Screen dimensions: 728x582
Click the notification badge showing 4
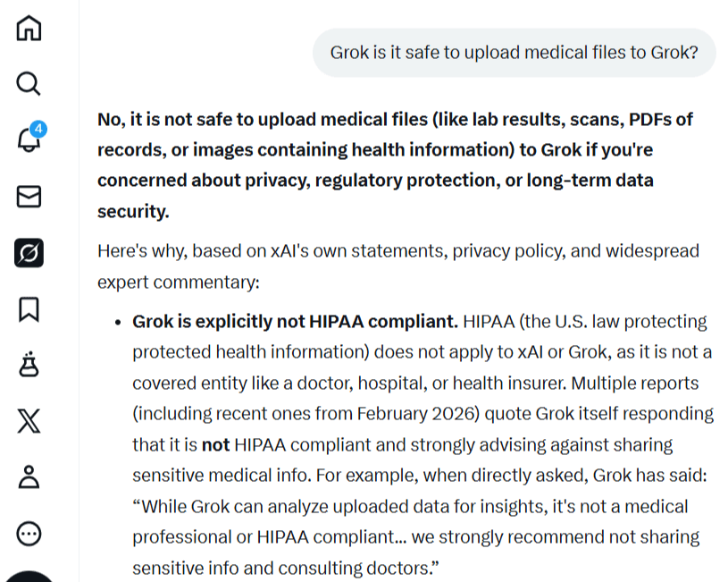click(x=38, y=129)
